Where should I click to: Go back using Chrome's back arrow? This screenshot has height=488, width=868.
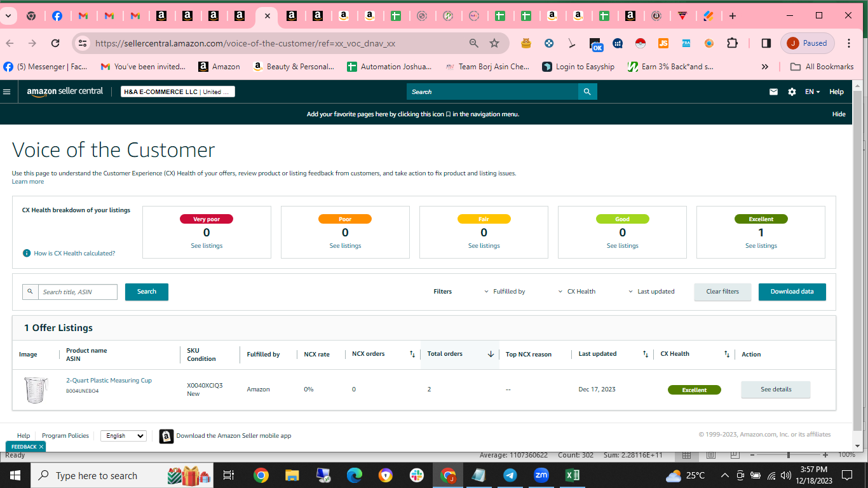(x=10, y=43)
